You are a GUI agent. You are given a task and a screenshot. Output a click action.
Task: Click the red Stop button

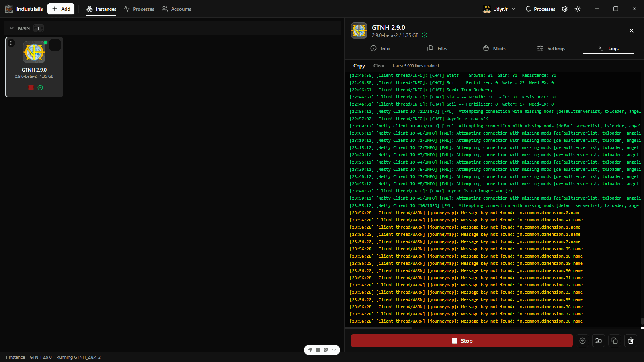(461, 341)
